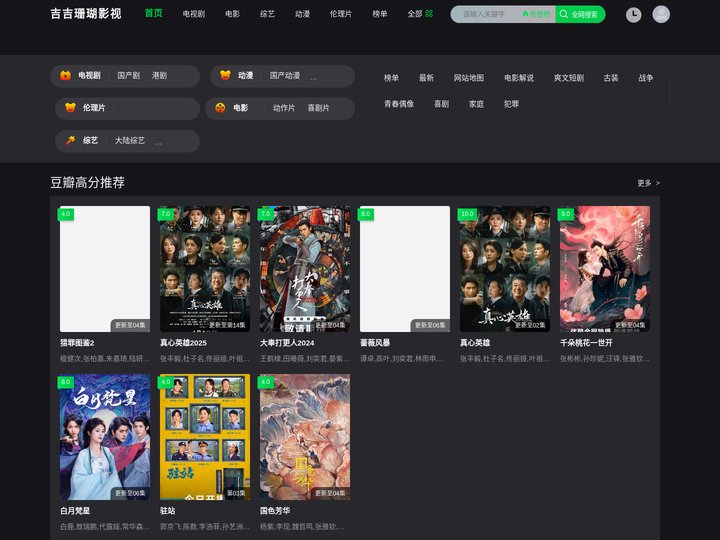Open the 网站地图 link

point(469,78)
